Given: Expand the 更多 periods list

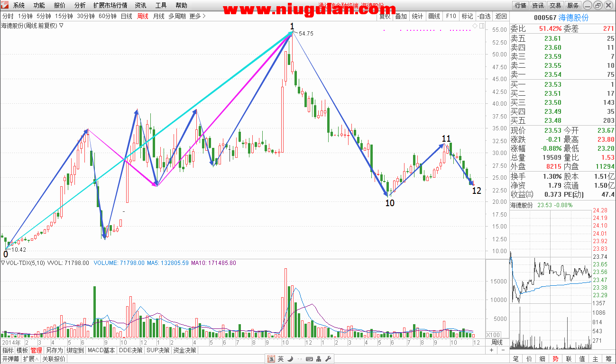Looking at the screenshot, I should (x=197, y=16).
